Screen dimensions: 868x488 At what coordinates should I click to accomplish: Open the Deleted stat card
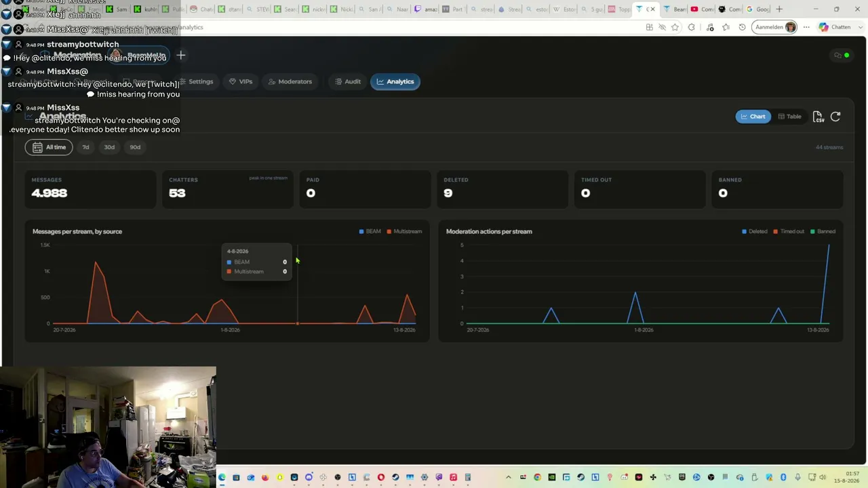pos(502,188)
